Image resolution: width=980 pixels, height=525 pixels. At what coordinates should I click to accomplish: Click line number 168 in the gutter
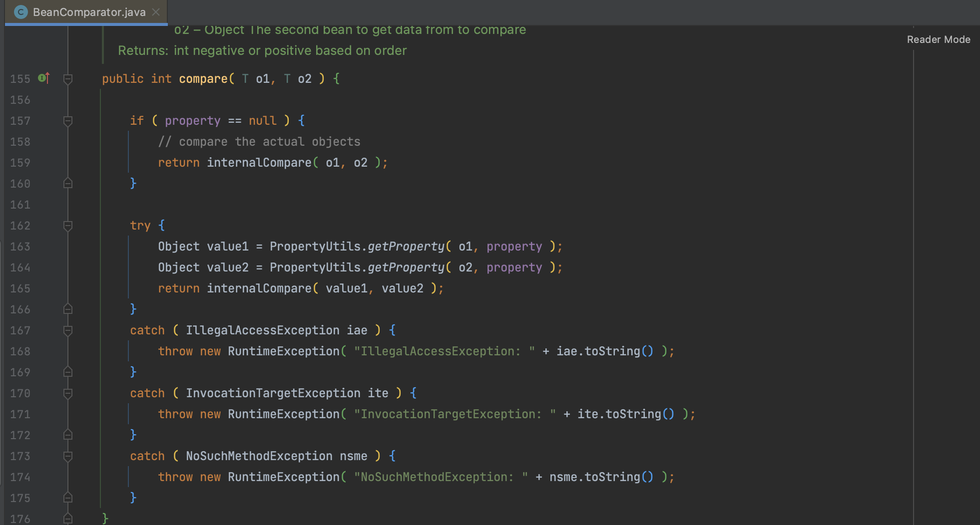20,351
